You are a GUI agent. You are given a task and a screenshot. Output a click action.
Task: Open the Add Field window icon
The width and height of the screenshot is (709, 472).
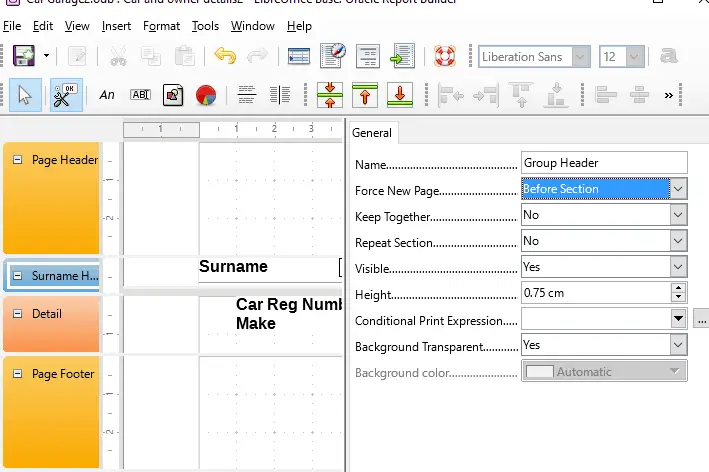click(299, 57)
